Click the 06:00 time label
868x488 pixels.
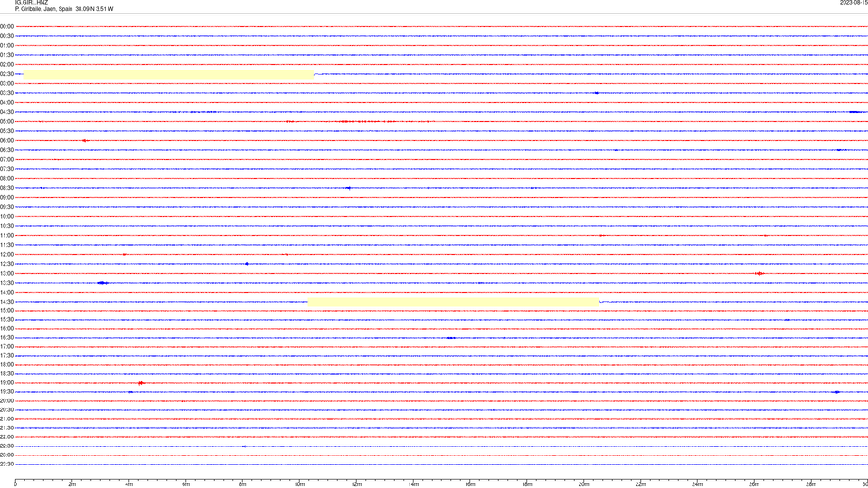click(7, 141)
